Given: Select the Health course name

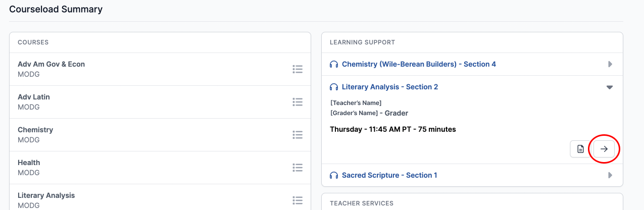Looking at the screenshot, I should [x=29, y=163].
